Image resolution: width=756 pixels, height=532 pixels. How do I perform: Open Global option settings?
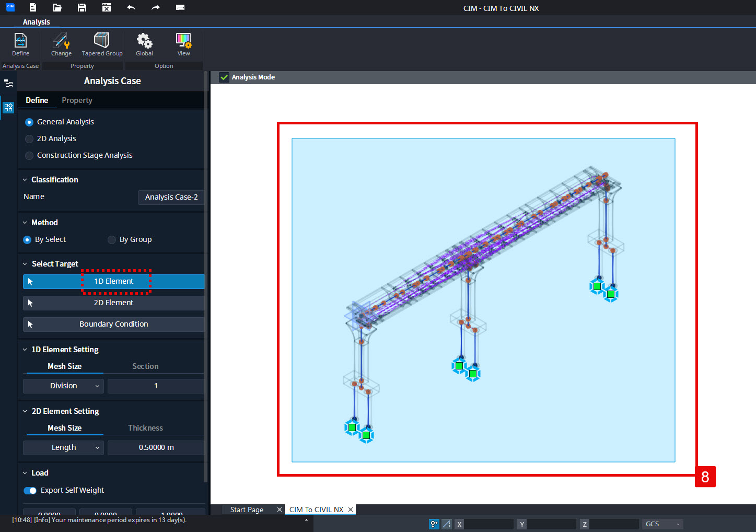point(144,44)
